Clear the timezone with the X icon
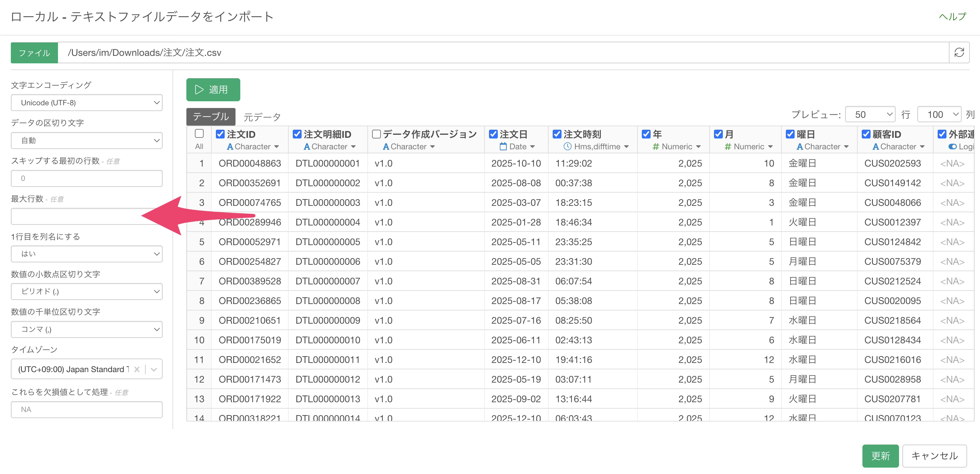Screen dimensions: 980x474 pyautogui.click(x=137, y=369)
